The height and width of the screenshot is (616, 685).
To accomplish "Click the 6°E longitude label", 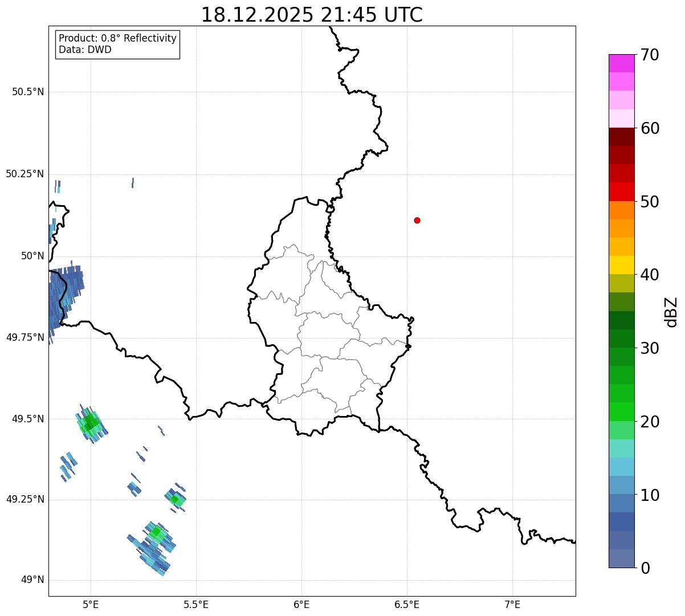I will click(x=301, y=605).
